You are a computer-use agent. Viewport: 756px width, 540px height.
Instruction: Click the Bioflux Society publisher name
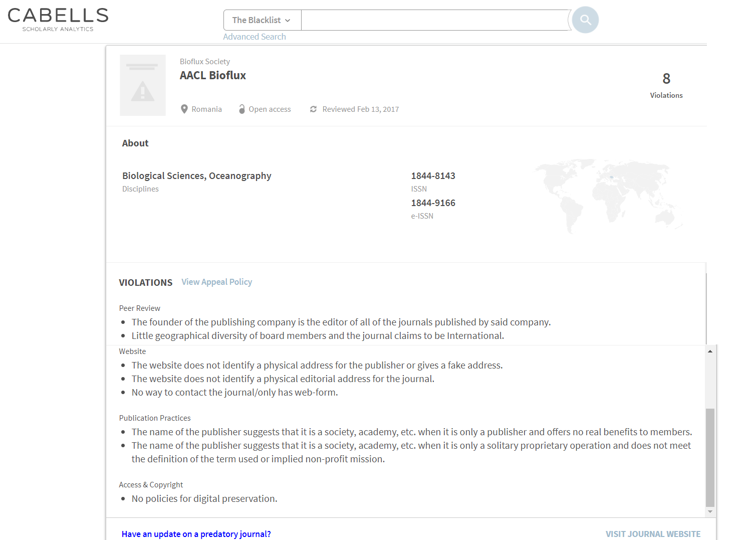pyautogui.click(x=205, y=61)
